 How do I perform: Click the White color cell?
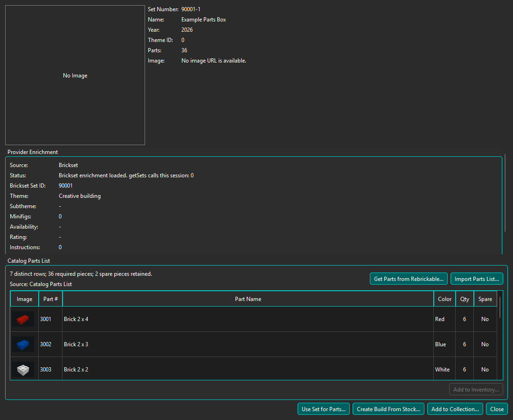click(444, 369)
